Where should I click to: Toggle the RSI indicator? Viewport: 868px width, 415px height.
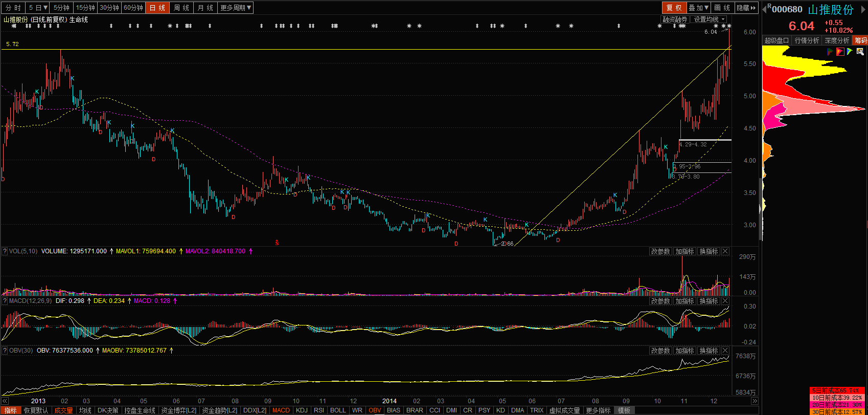tap(319, 410)
